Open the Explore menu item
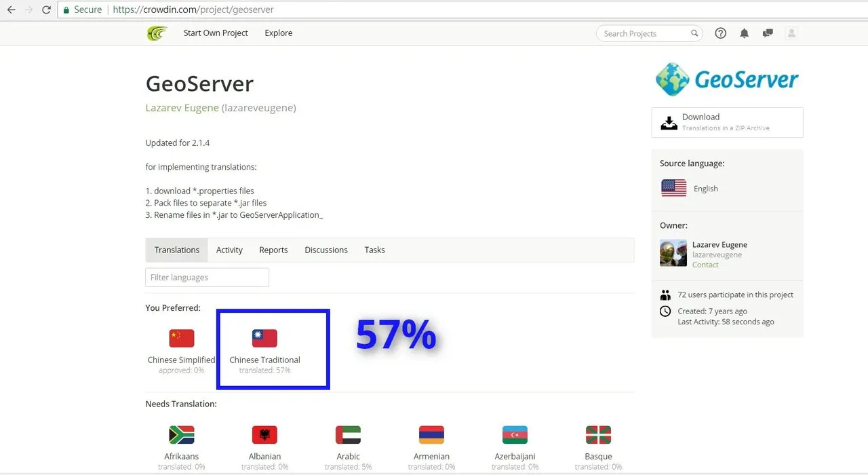The width and height of the screenshot is (868, 475). click(279, 33)
